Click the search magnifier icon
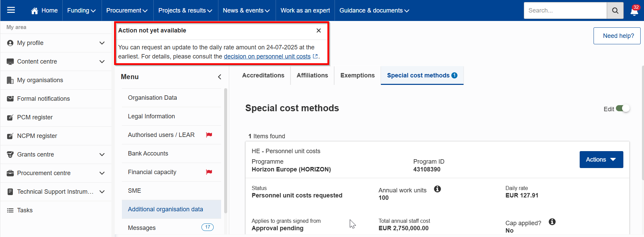The width and height of the screenshot is (644, 237). point(615,10)
